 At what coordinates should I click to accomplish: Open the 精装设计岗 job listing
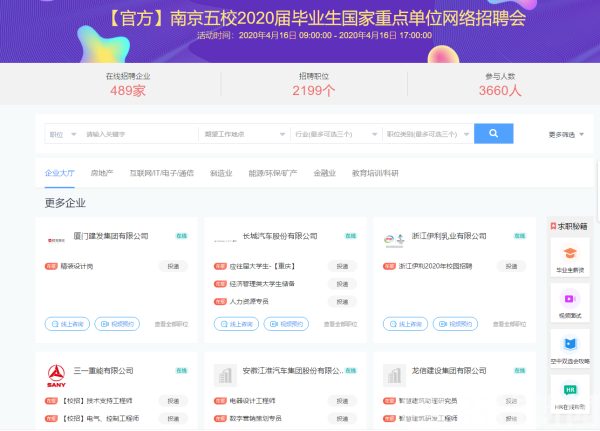pyautogui.click(x=77, y=266)
